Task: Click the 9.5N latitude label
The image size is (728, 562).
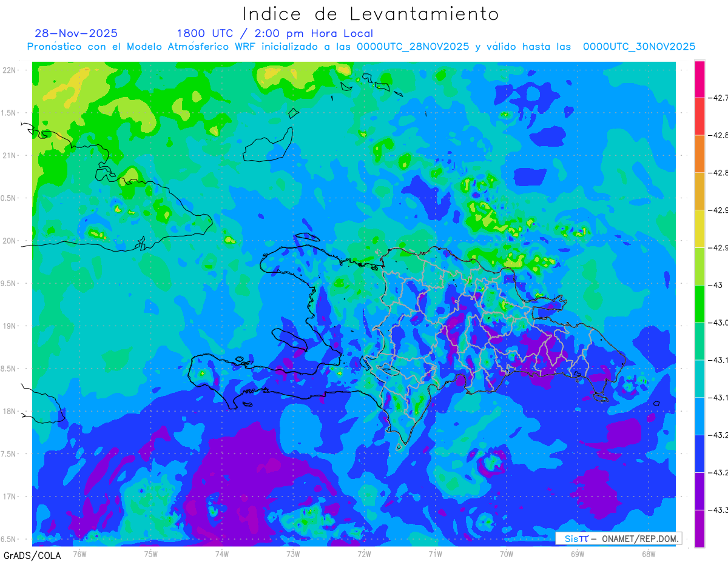Action: pyautogui.click(x=8, y=283)
